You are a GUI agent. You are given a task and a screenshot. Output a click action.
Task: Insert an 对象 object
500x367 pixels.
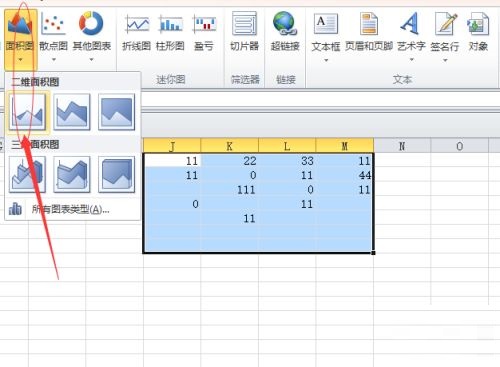(478, 32)
